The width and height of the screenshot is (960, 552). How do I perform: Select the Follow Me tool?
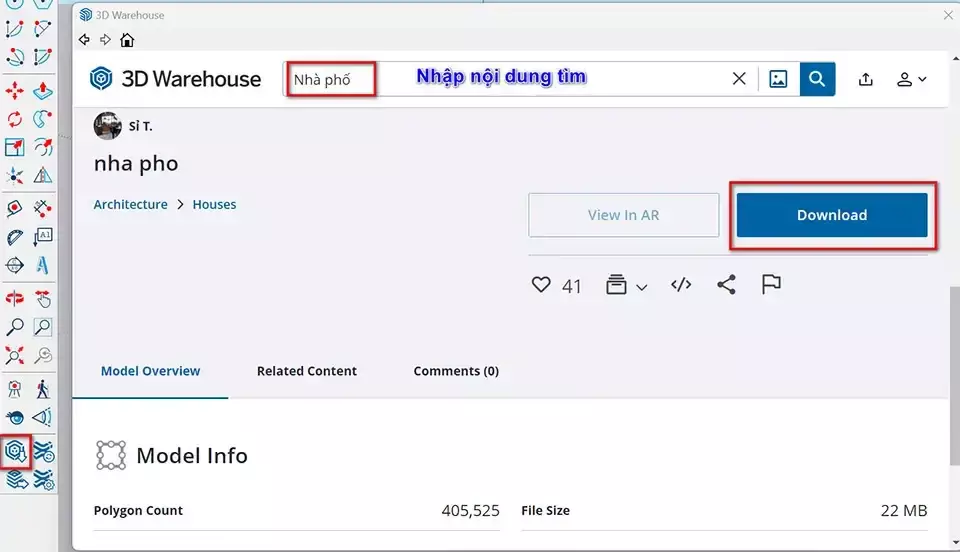point(42,119)
